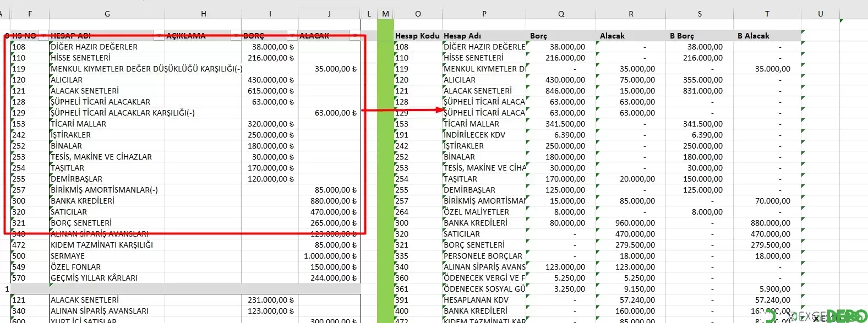This screenshot has width=868, height=323.
Task: Click the 846.000,00 value in column Q
Action: tap(561, 91)
